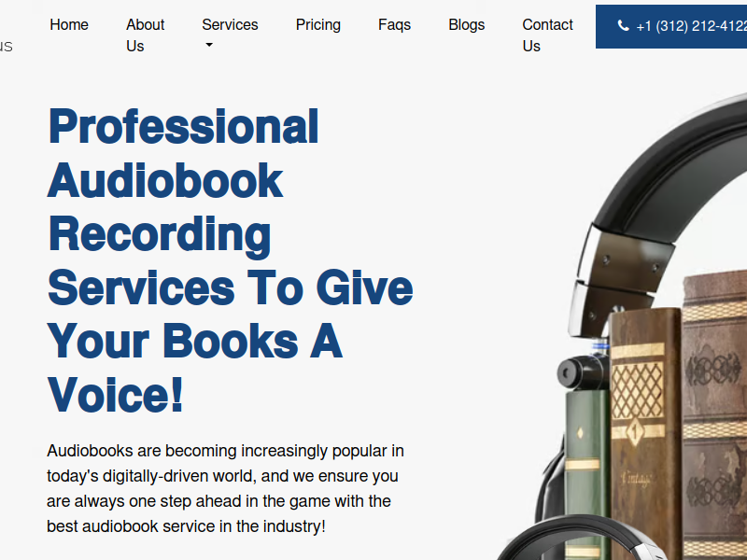Open the Faqs page link

(394, 25)
